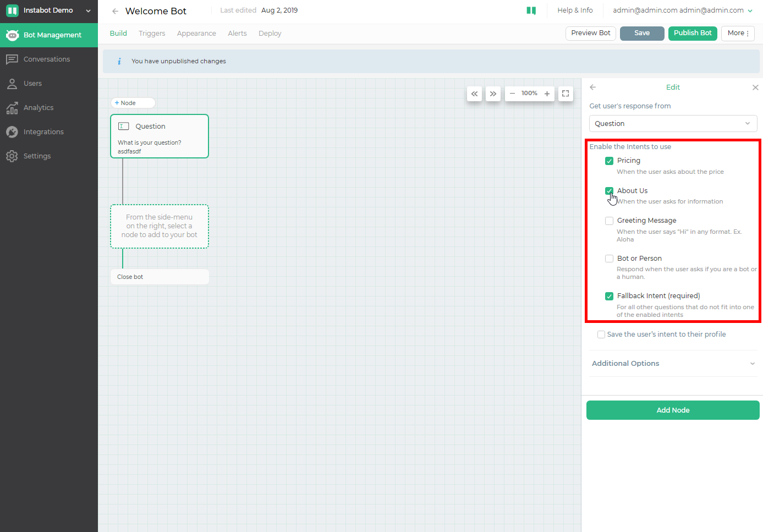Click the Save button
The image size is (763, 532).
point(642,33)
